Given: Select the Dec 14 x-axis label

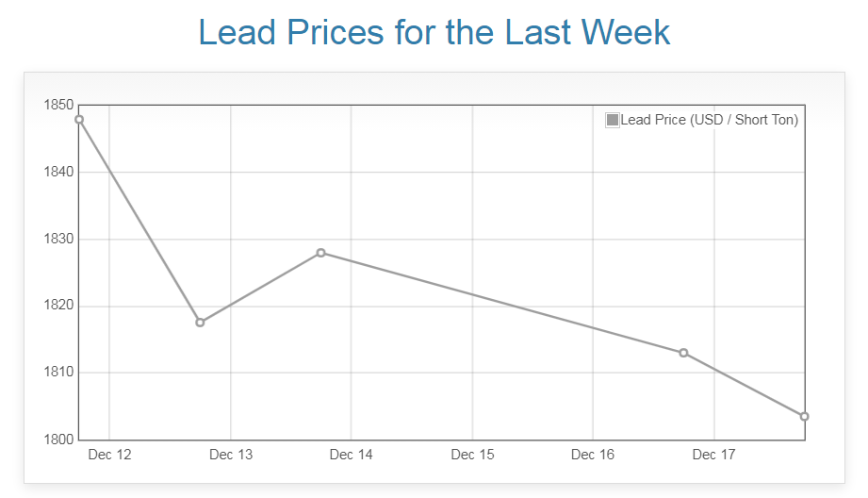Looking at the screenshot, I should [351, 455].
